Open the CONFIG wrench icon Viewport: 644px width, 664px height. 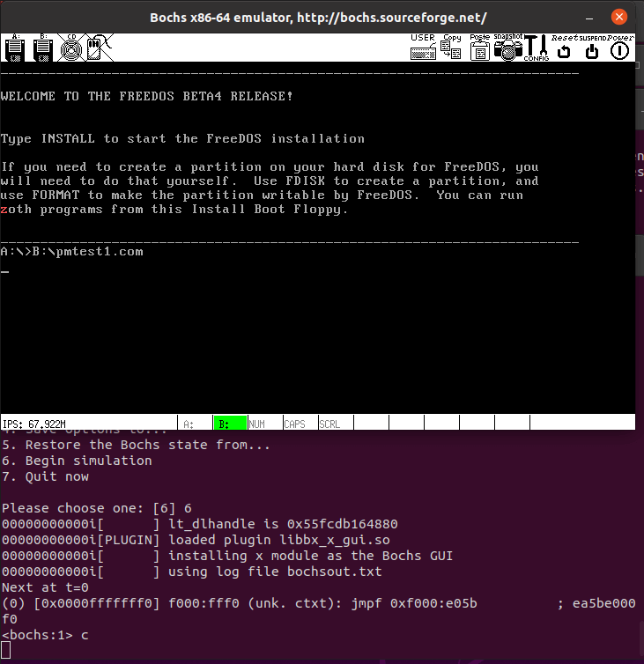tap(537, 48)
